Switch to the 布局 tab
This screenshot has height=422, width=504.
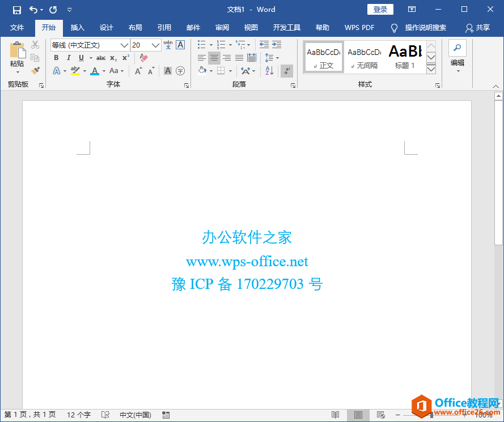[135, 28]
